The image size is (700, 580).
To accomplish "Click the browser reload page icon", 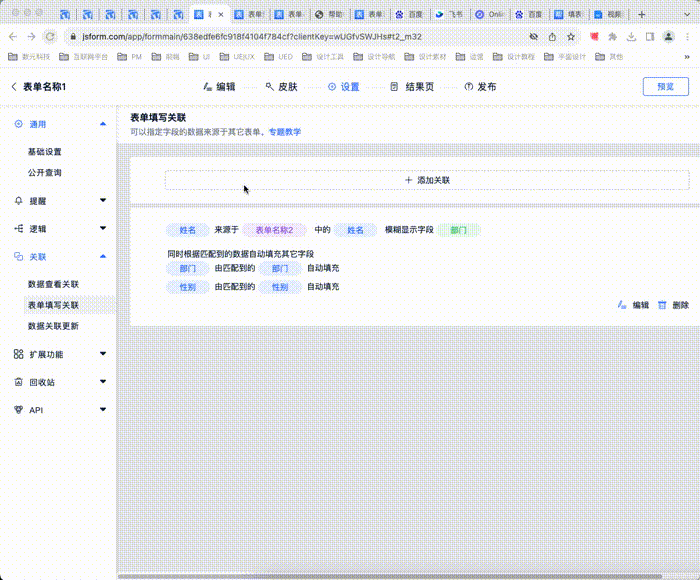I will pos(50,35).
